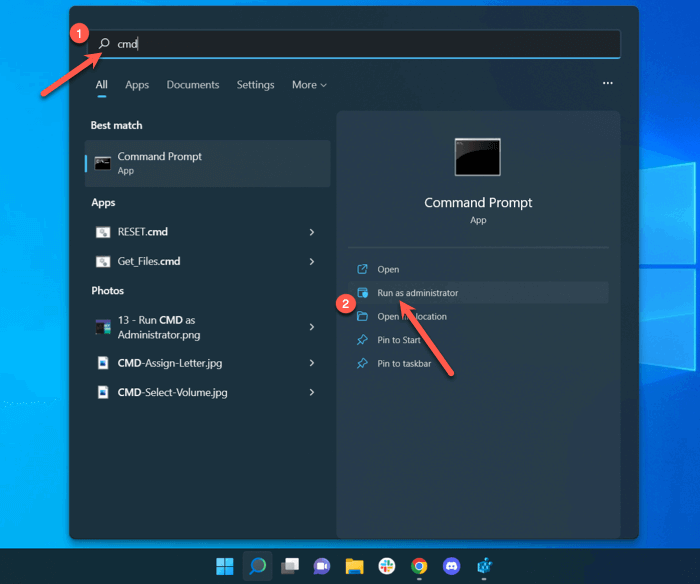Open the three-dot options menu
This screenshot has height=584, width=700.
click(608, 83)
